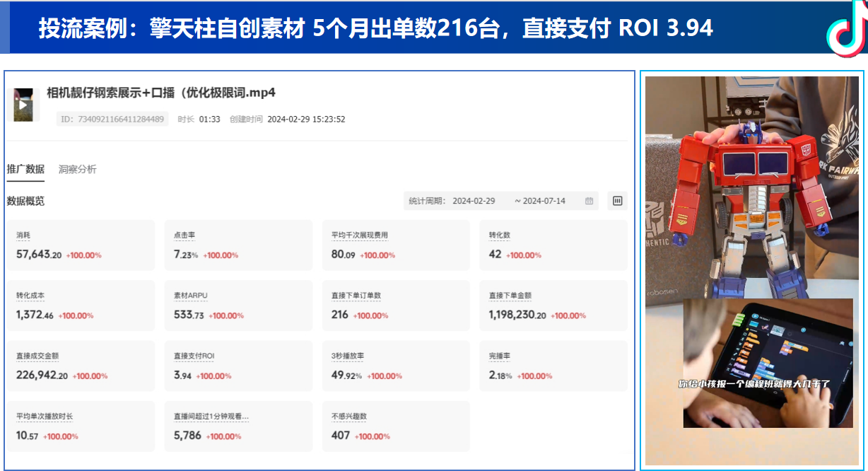Viewport: 868px width, 471px height.
Task: Switch to the 推广数据 tab
Action: click(25, 169)
